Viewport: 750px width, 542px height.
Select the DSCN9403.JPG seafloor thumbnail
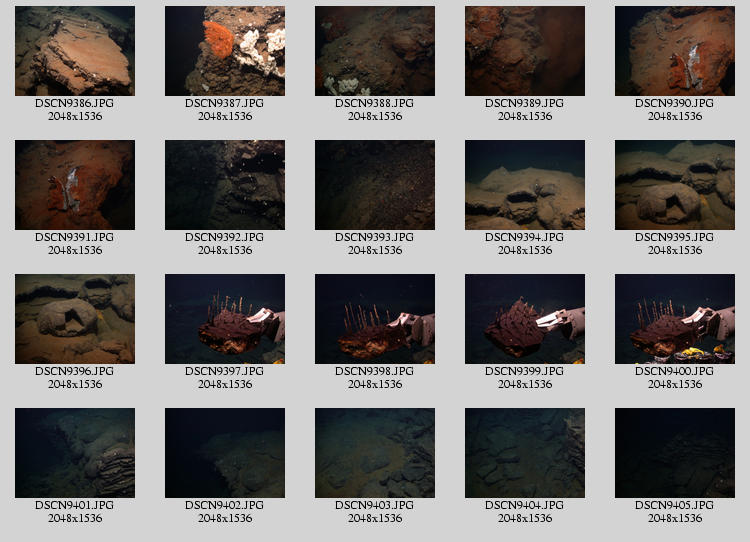[x=375, y=453]
